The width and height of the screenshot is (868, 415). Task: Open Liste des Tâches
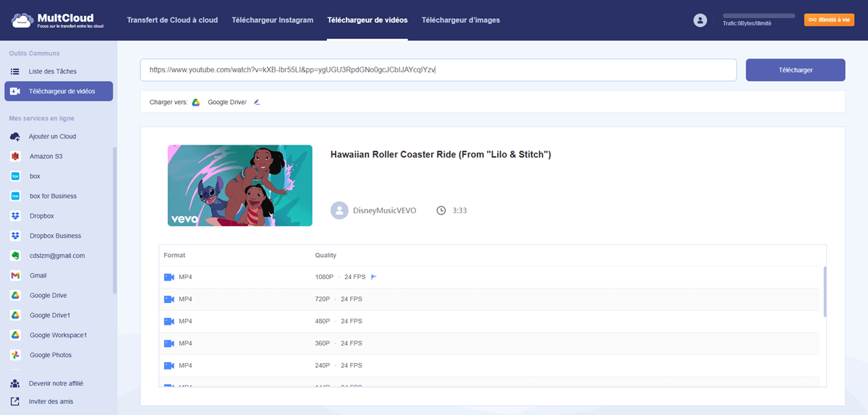point(52,72)
